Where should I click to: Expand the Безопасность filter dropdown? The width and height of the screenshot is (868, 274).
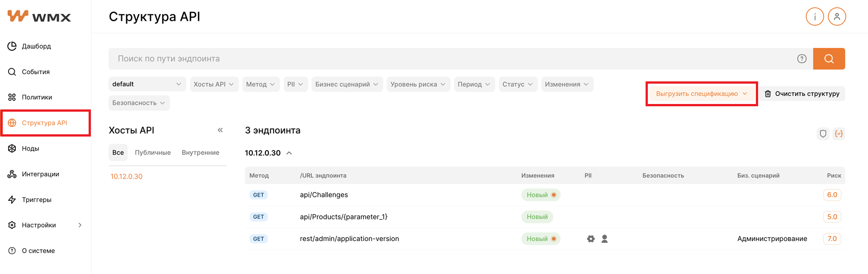tap(139, 103)
